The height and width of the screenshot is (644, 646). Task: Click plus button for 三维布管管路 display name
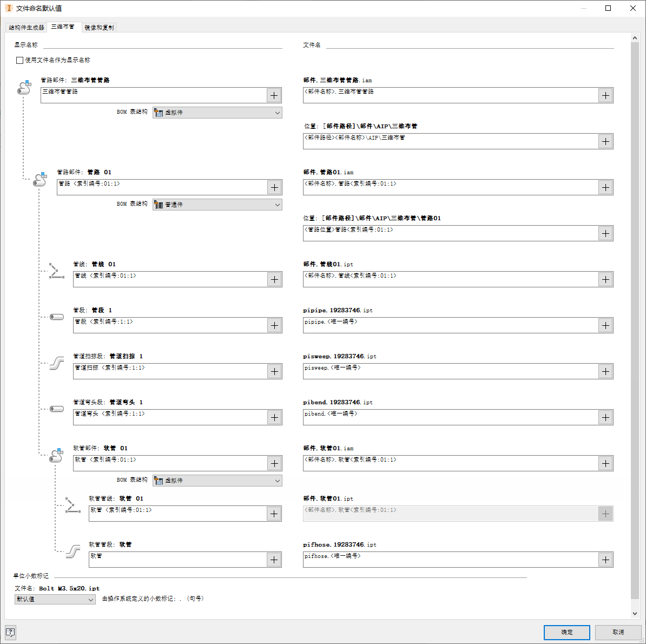[274, 96]
